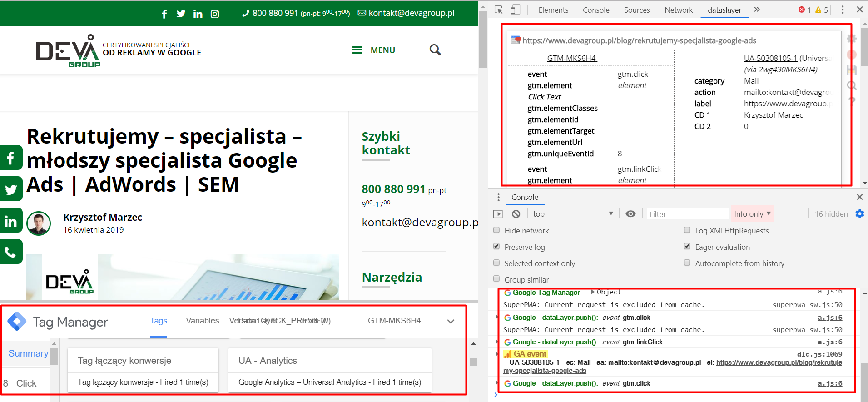Click the green phone side button
The image size is (868, 402).
pos(11,252)
